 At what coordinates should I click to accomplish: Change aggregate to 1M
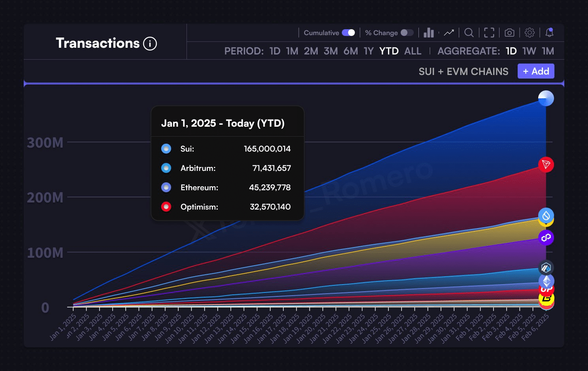[548, 51]
